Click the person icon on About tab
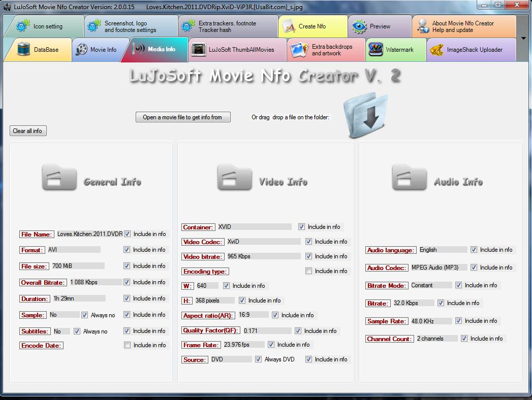This screenshot has height=400, width=532. pyautogui.click(x=423, y=26)
